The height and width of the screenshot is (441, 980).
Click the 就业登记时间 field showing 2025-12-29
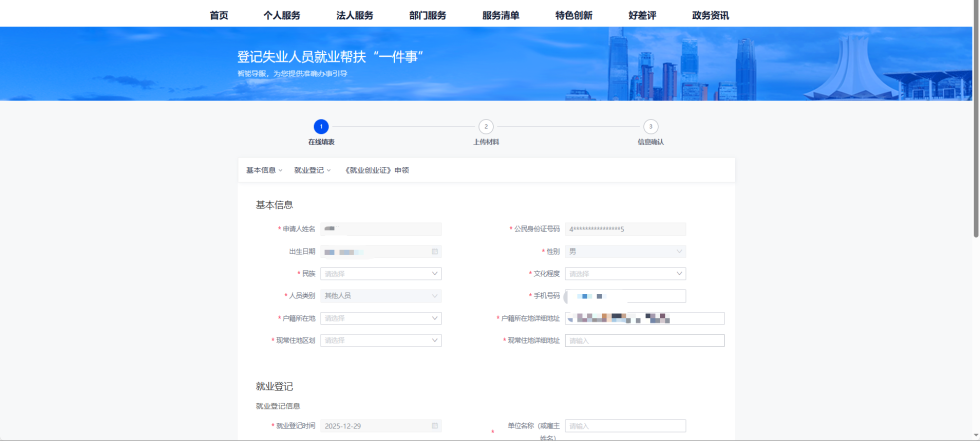click(381, 426)
